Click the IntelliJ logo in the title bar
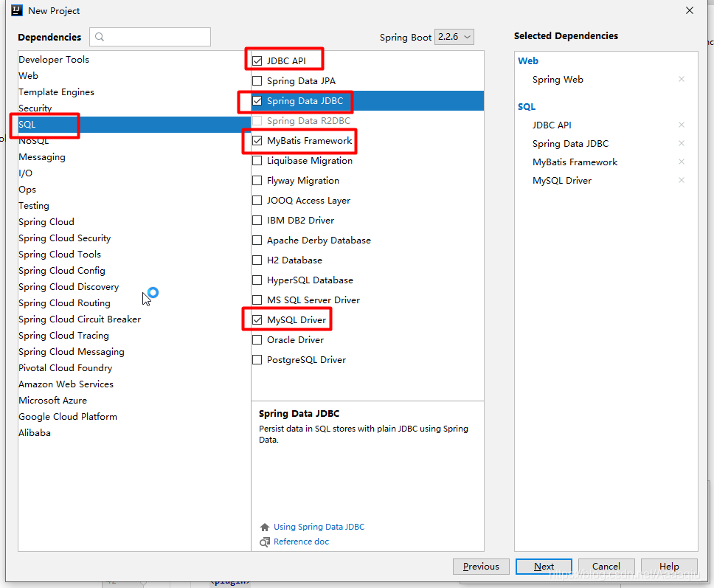This screenshot has width=714, height=588. (17, 10)
